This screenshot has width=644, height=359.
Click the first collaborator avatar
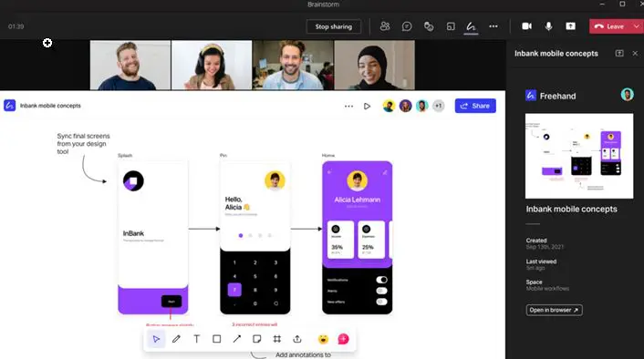click(389, 106)
